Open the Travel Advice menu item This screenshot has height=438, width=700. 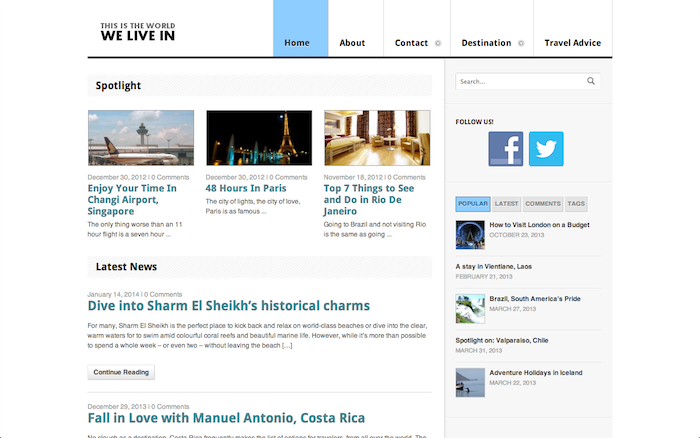tap(573, 43)
